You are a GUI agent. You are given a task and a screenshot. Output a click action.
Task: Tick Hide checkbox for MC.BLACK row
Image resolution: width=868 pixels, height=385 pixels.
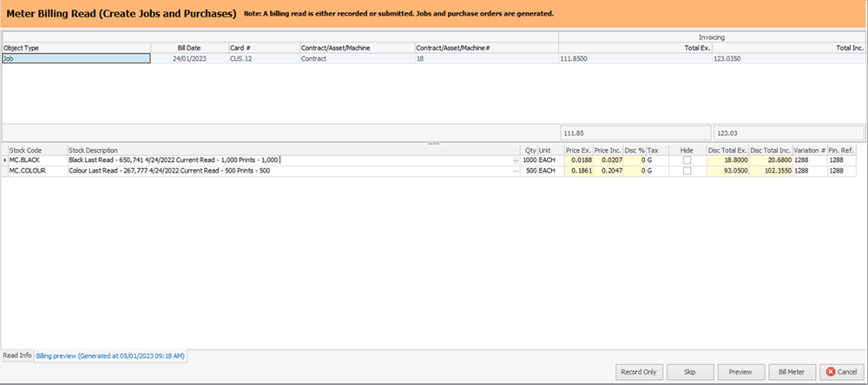pyautogui.click(x=687, y=160)
